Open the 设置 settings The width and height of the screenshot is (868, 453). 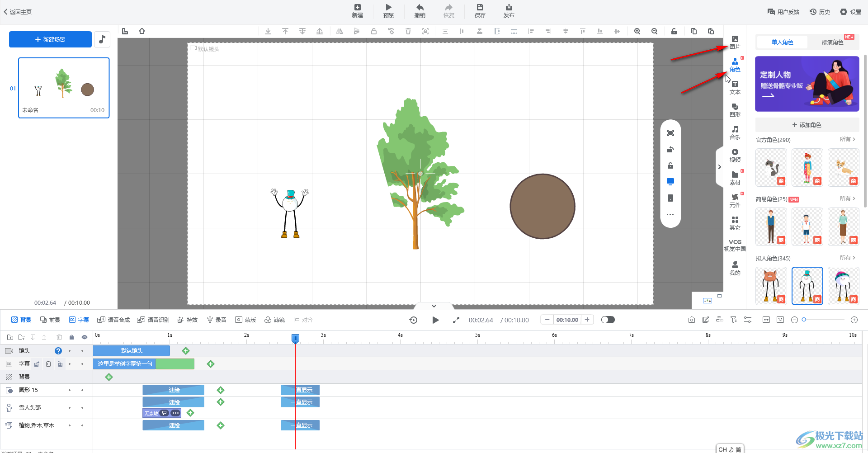[x=850, y=12]
